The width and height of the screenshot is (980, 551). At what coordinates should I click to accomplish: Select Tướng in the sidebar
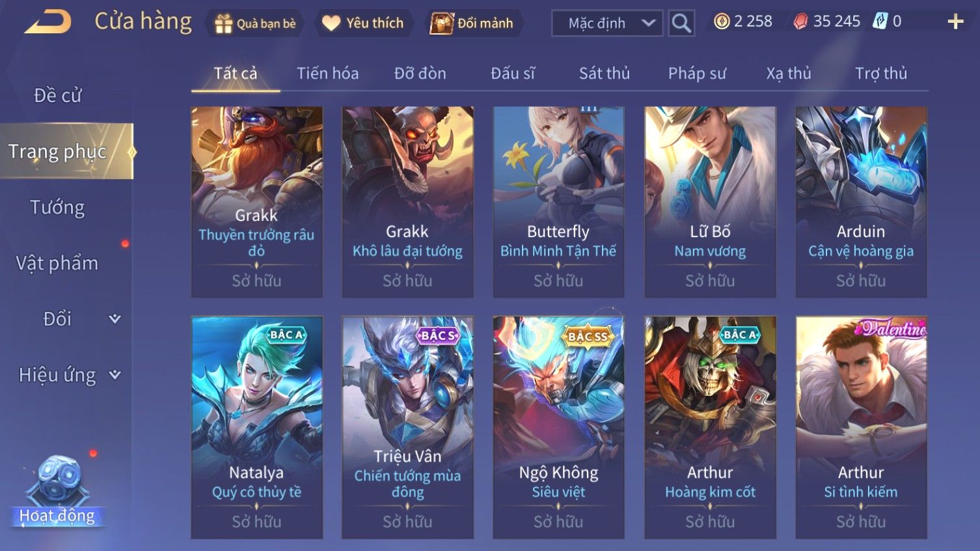point(57,207)
